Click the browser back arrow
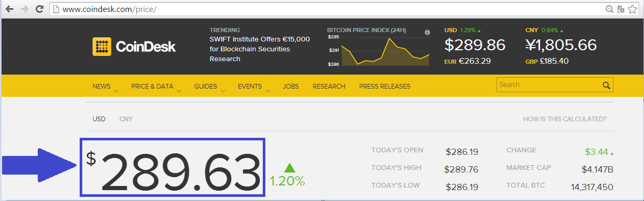Screen dimensions: 644x201 point(9,9)
